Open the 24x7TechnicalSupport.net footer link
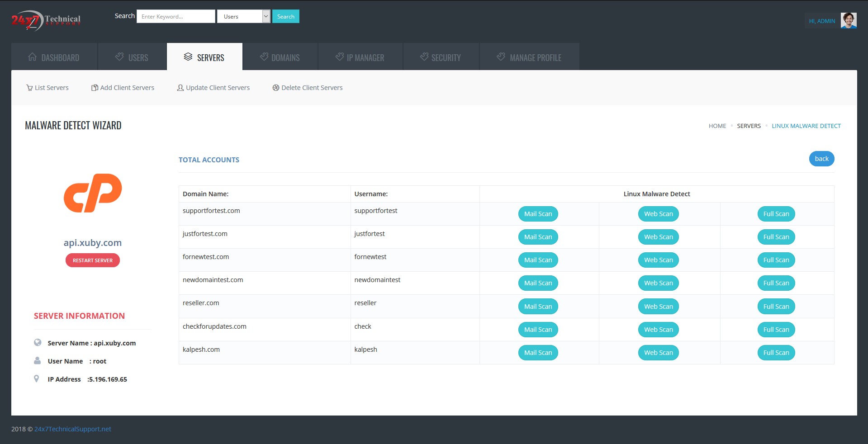This screenshot has width=868, height=444. click(73, 429)
